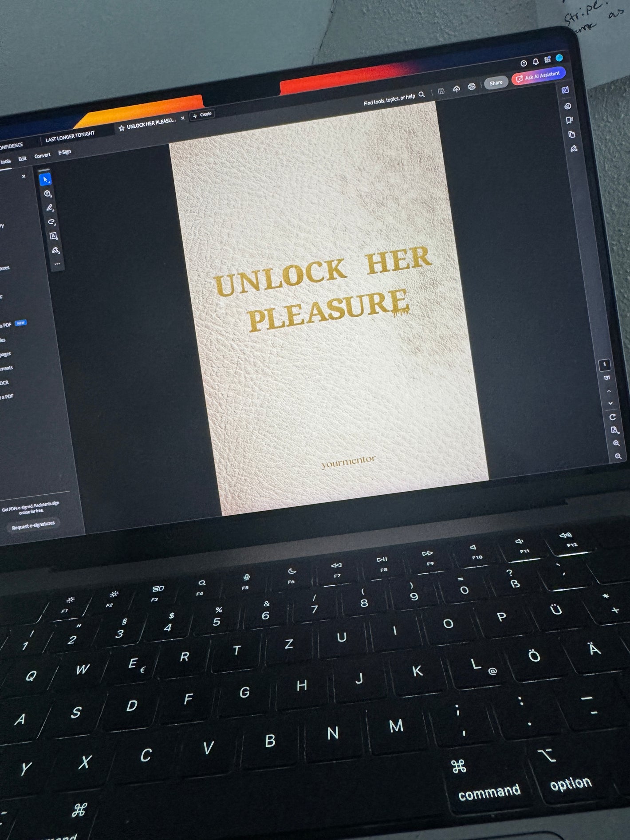
Task: Click the page number input box
Action: click(x=604, y=365)
